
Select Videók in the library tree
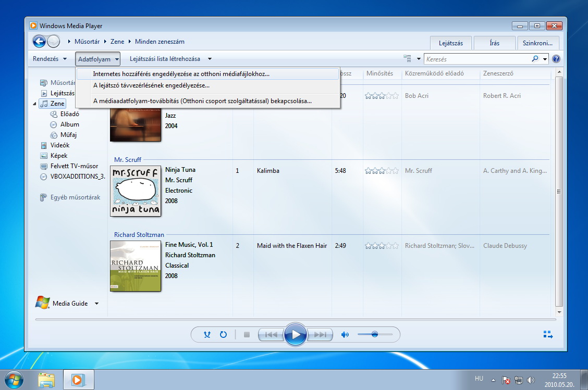(x=59, y=145)
